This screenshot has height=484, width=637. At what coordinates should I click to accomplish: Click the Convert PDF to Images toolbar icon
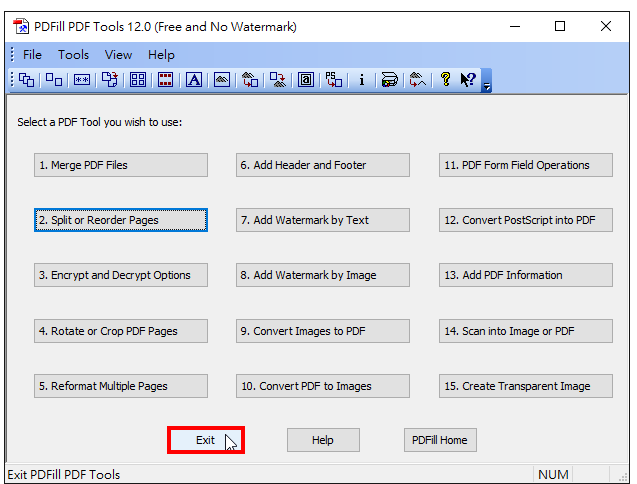click(278, 80)
